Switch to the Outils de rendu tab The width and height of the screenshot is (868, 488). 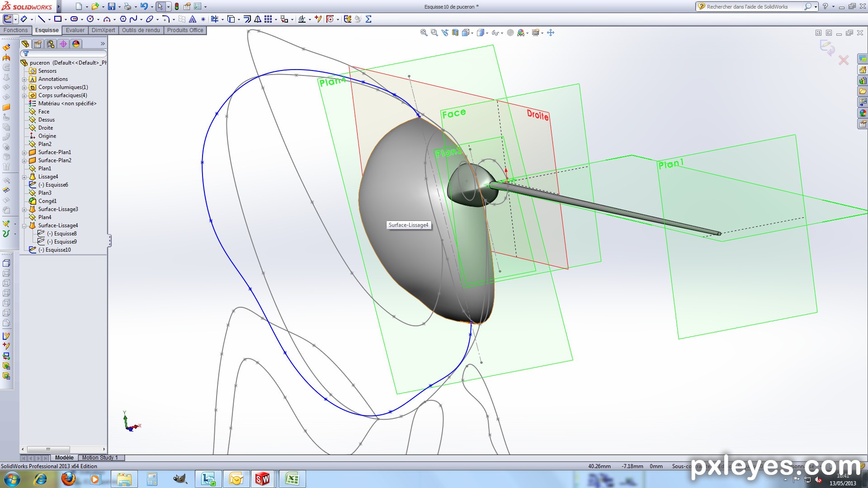coord(141,30)
